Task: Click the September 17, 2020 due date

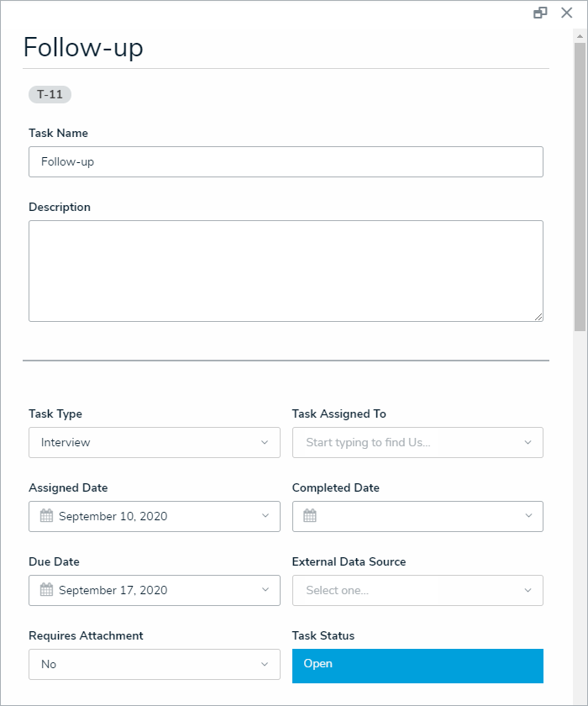Action: [113, 590]
